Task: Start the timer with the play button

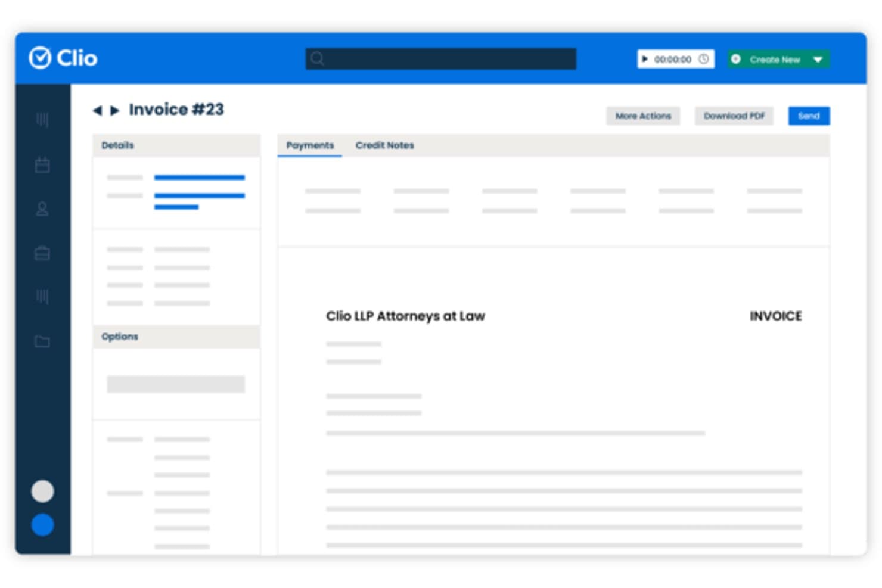Action: [645, 59]
